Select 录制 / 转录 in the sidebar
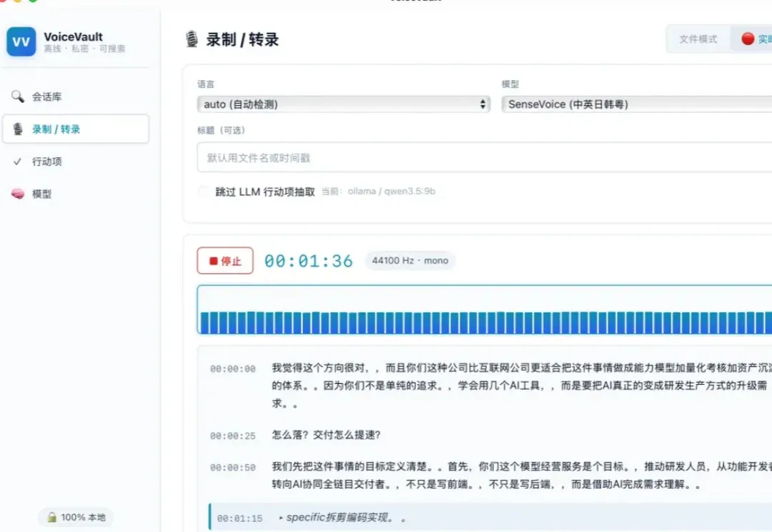Viewport: 772px width, 532px height. pyautogui.click(x=75, y=129)
